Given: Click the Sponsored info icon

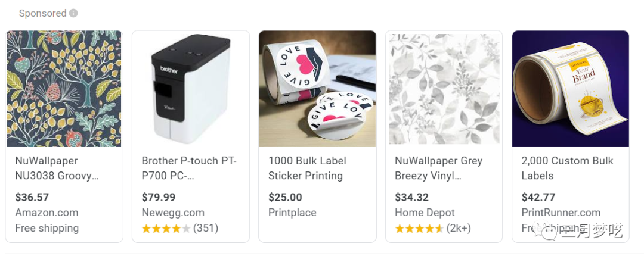Looking at the screenshot, I should [x=73, y=13].
